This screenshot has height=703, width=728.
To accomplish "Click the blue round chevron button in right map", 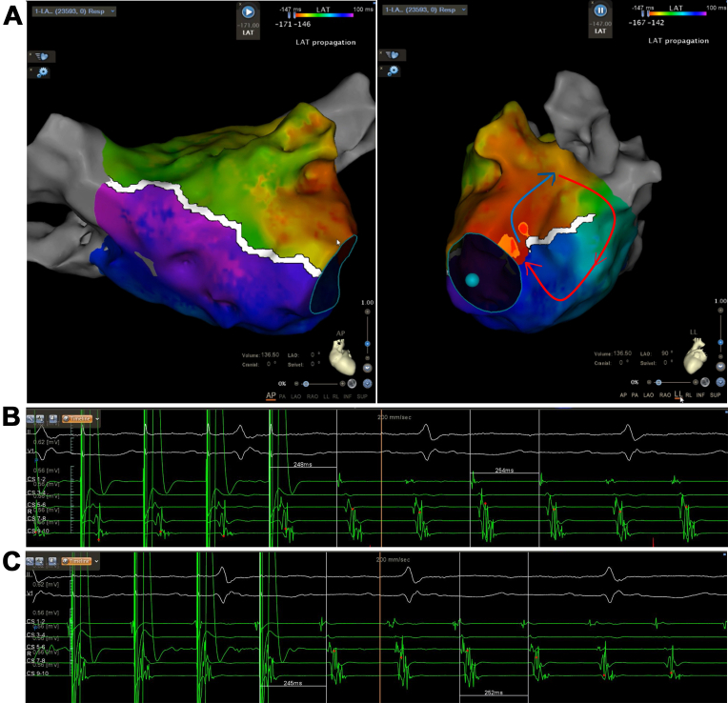I will 720,382.
